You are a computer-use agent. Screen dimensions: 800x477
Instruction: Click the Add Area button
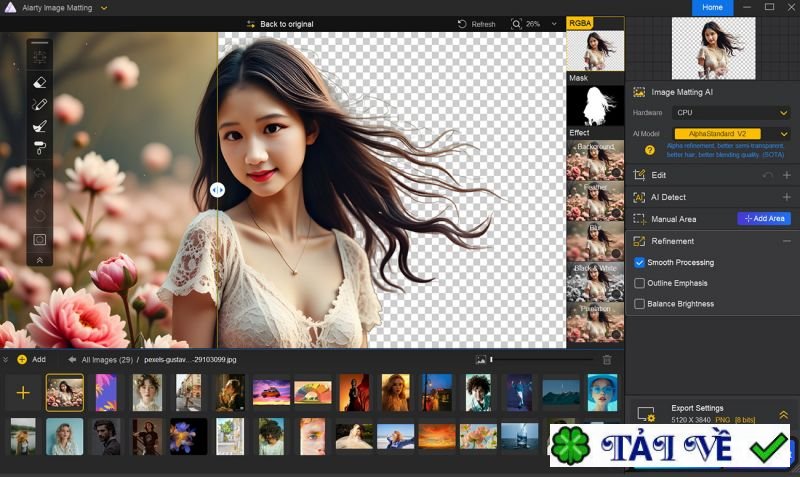coord(763,218)
